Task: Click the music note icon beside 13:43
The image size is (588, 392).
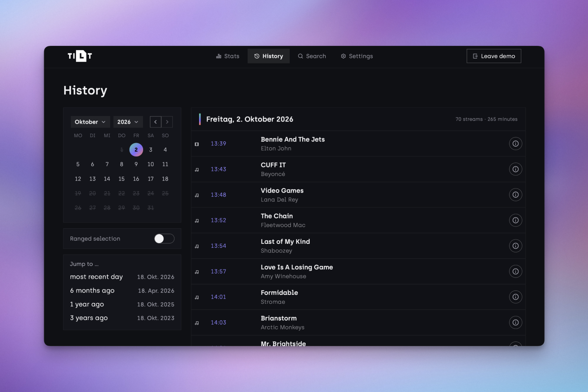Action: click(x=197, y=170)
